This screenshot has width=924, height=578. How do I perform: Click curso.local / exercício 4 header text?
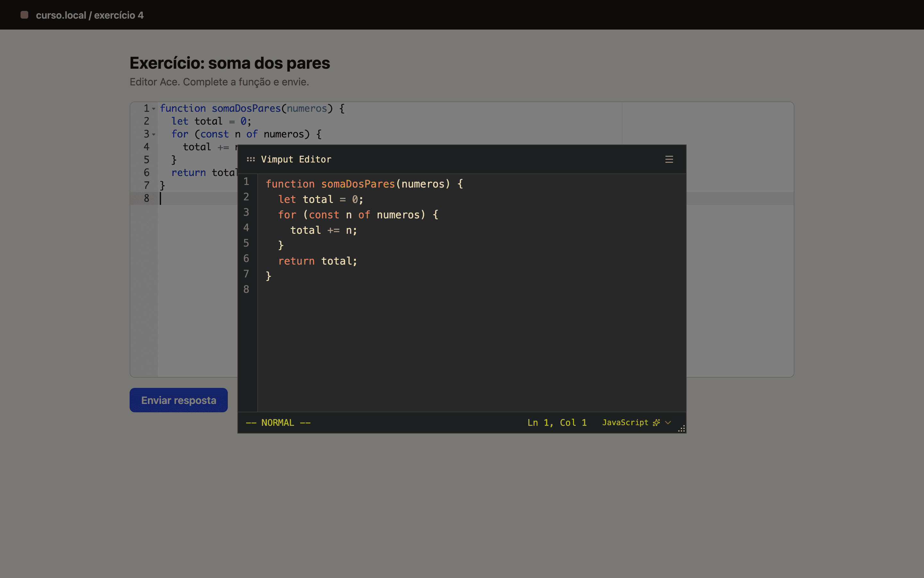(x=90, y=15)
